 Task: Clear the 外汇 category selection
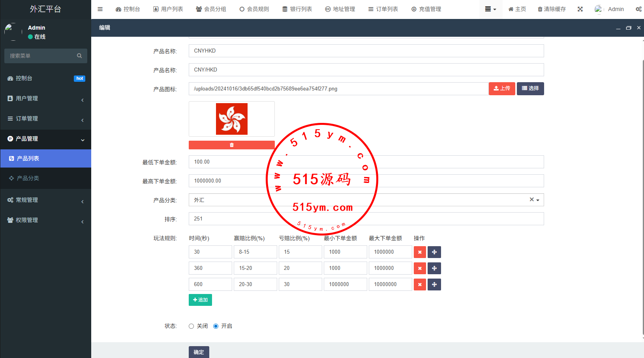tap(531, 200)
